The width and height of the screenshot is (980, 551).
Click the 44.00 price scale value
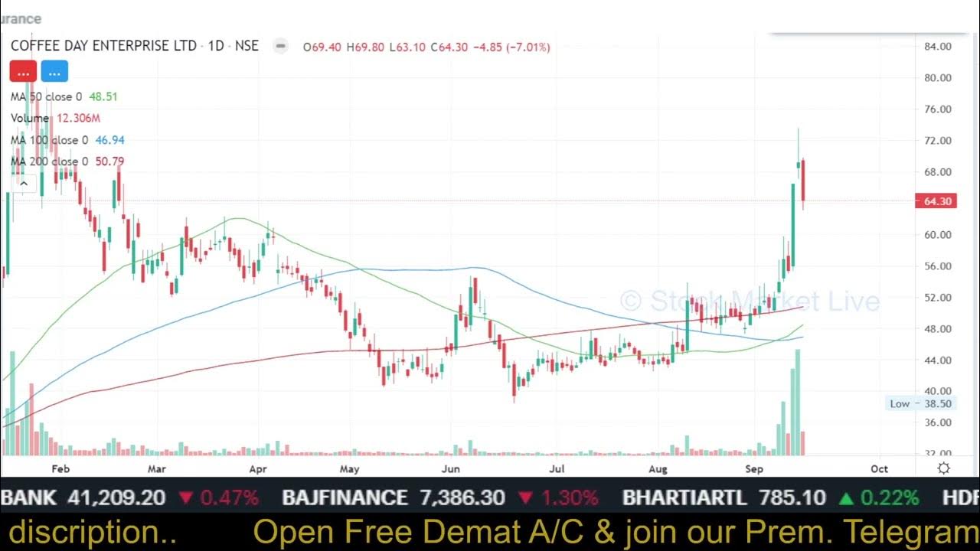pyautogui.click(x=938, y=360)
